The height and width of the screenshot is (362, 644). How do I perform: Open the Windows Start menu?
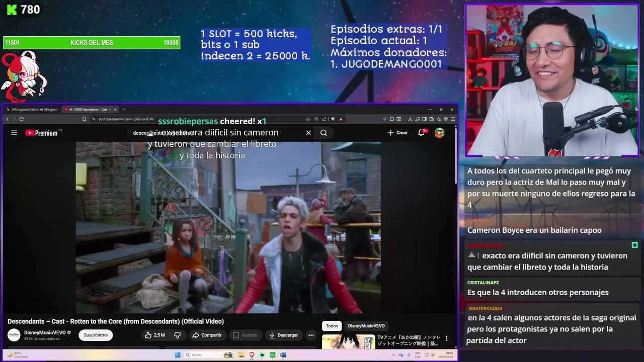pos(178,355)
